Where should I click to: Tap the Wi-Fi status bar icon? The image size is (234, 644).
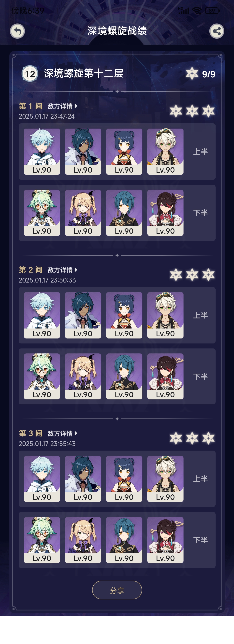(197, 11)
